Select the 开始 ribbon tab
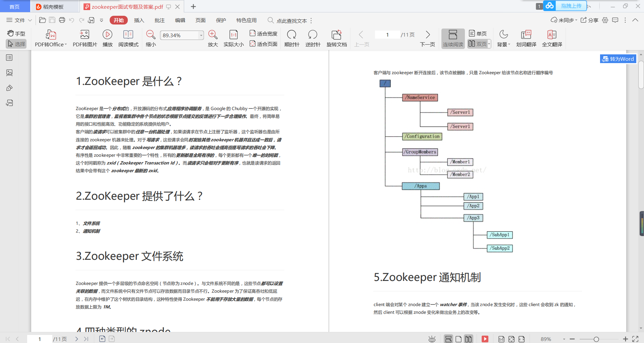This screenshot has height=343, width=644. click(118, 20)
